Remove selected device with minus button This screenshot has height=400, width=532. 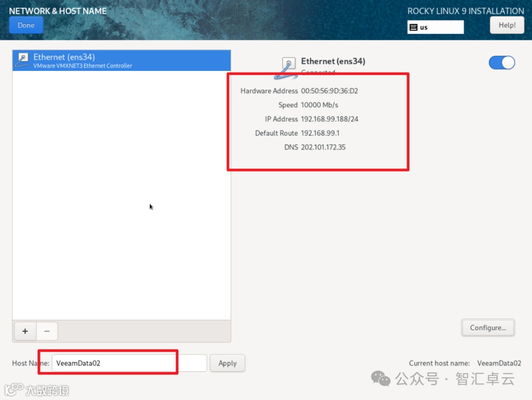(x=47, y=331)
